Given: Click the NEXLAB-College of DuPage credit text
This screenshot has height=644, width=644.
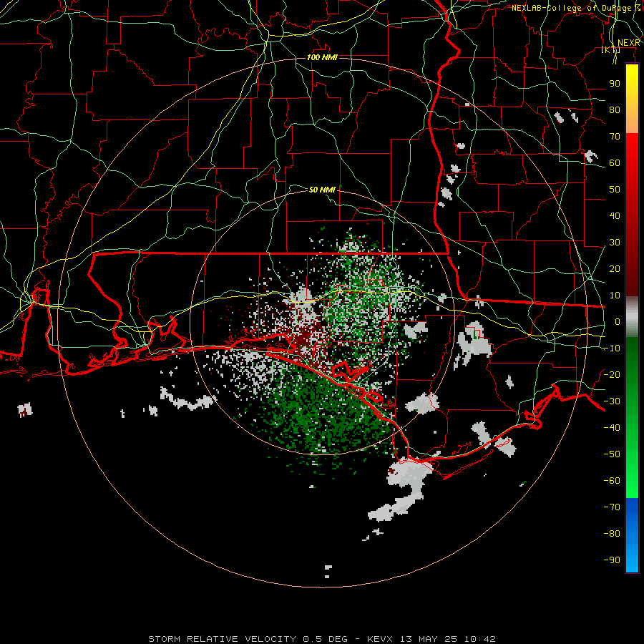Looking at the screenshot, I should tap(576, 8).
